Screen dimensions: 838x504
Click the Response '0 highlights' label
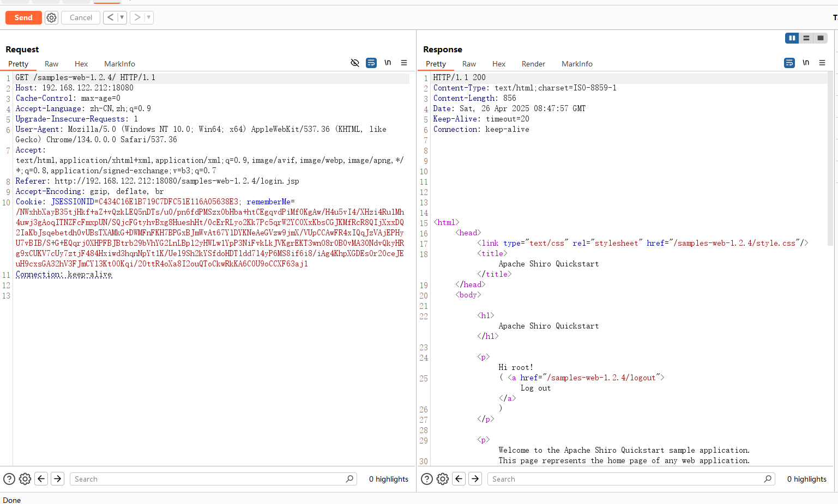[x=806, y=479]
